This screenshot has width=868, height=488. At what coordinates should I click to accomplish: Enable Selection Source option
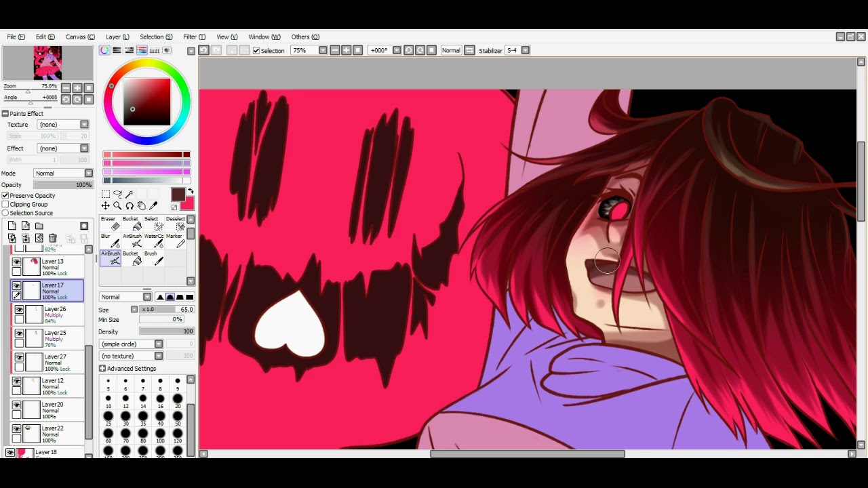[5, 213]
